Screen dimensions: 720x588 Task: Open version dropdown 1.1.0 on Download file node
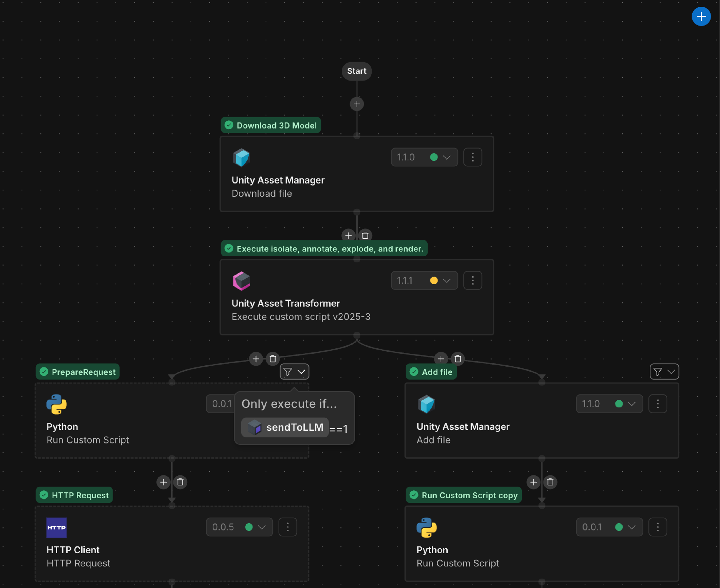[424, 157]
